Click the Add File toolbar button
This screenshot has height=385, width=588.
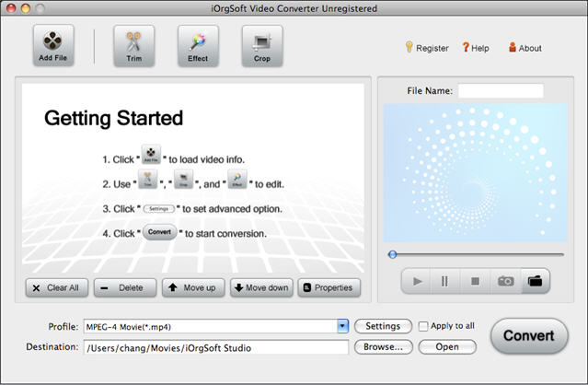click(x=53, y=46)
